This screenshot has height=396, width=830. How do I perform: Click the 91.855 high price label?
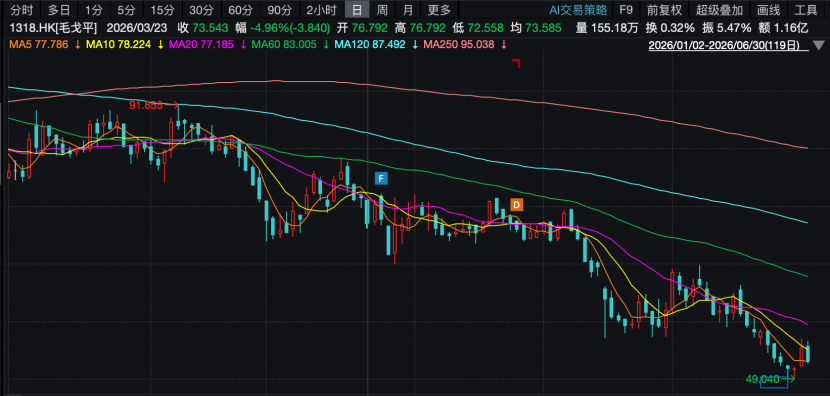point(146,105)
